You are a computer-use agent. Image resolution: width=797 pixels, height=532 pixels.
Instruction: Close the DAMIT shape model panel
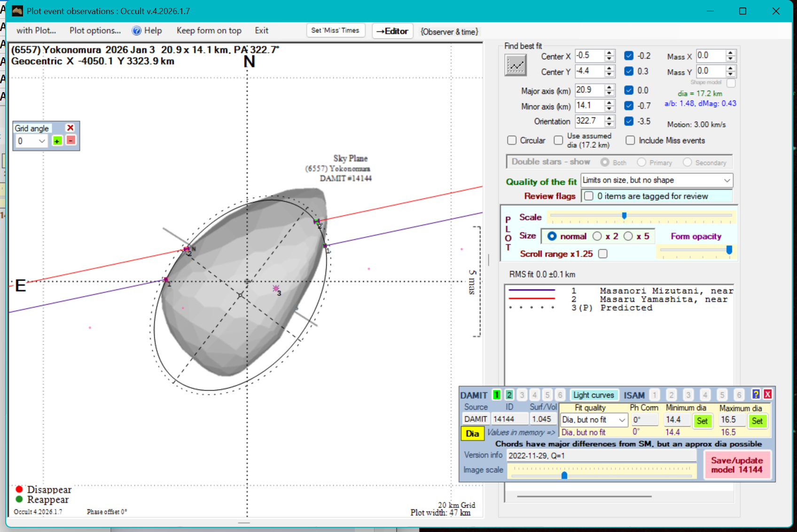tap(767, 394)
